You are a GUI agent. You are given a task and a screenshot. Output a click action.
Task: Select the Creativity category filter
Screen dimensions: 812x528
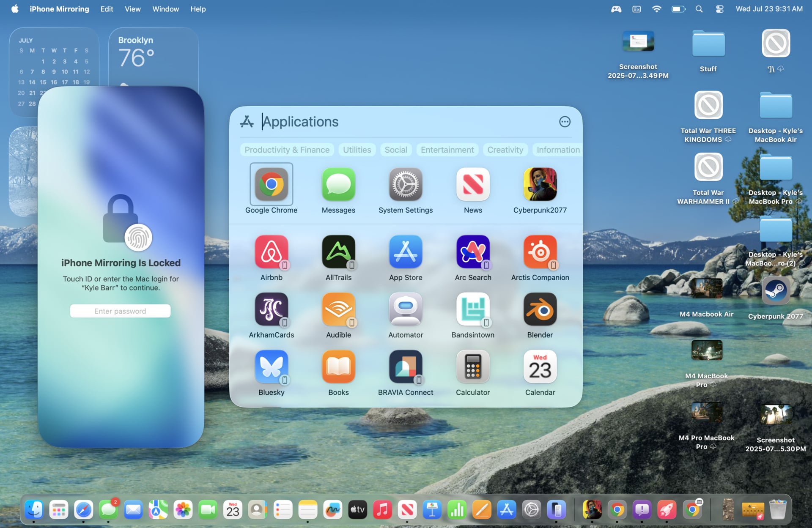pos(505,150)
